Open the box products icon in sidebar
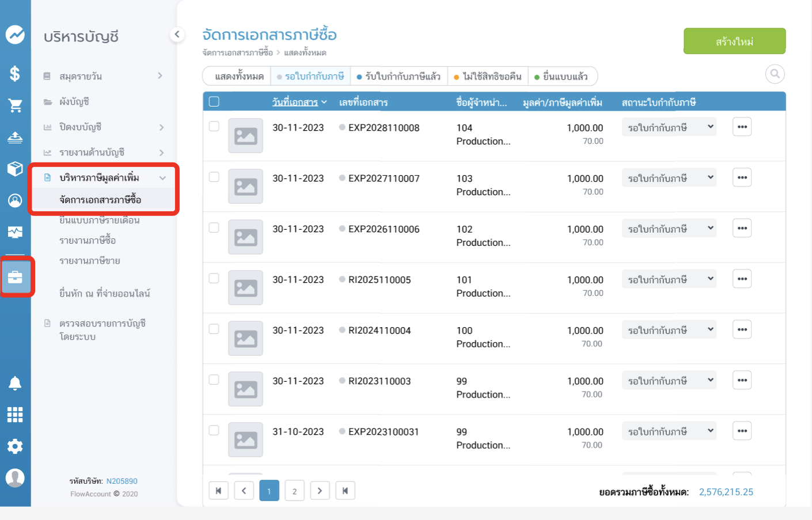 point(15,169)
